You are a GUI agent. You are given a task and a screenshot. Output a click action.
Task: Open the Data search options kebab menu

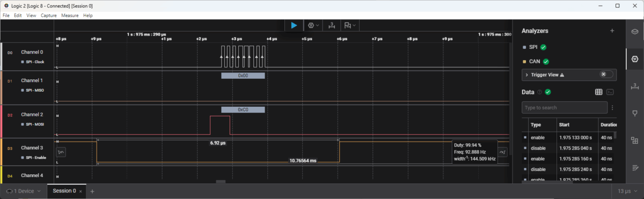pyautogui.click(x=612, y=108)
